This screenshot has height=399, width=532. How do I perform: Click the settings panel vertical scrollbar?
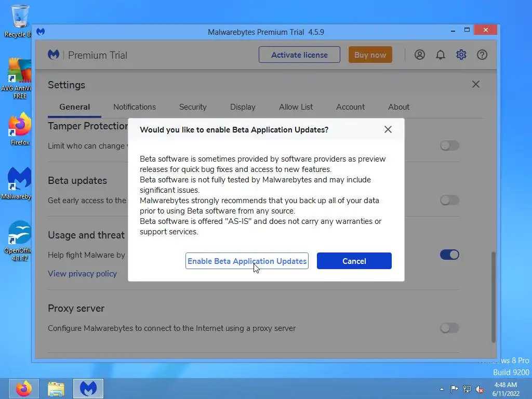pos(494,297)
